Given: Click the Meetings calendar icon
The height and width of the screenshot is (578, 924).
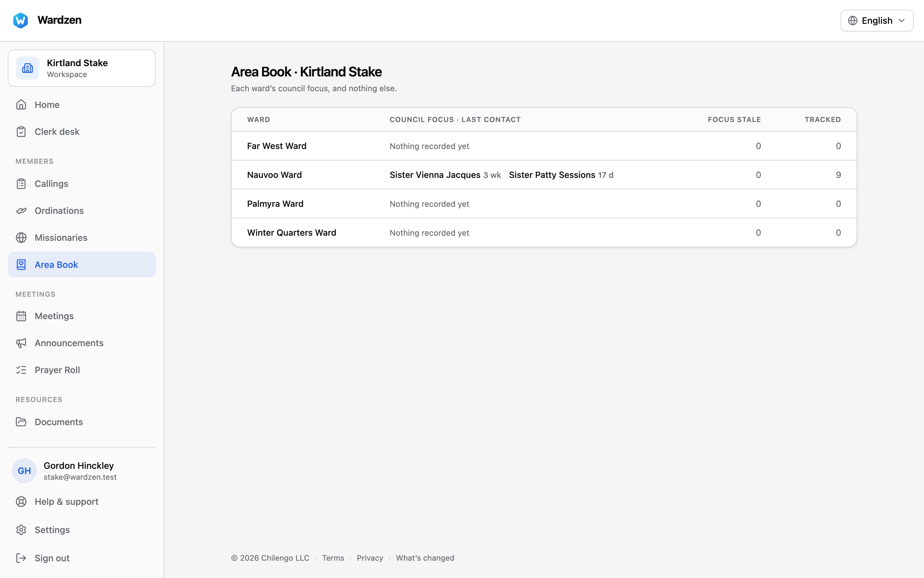Looking at the screenshot, I should click(21, 316).
